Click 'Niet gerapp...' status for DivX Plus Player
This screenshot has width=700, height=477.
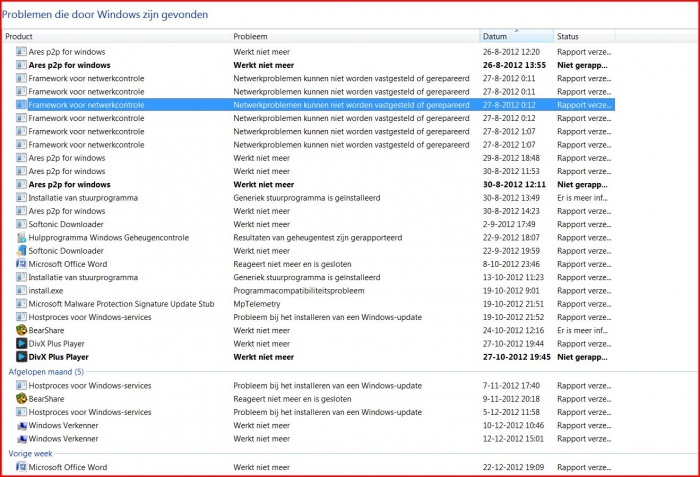tap(582, 356)
